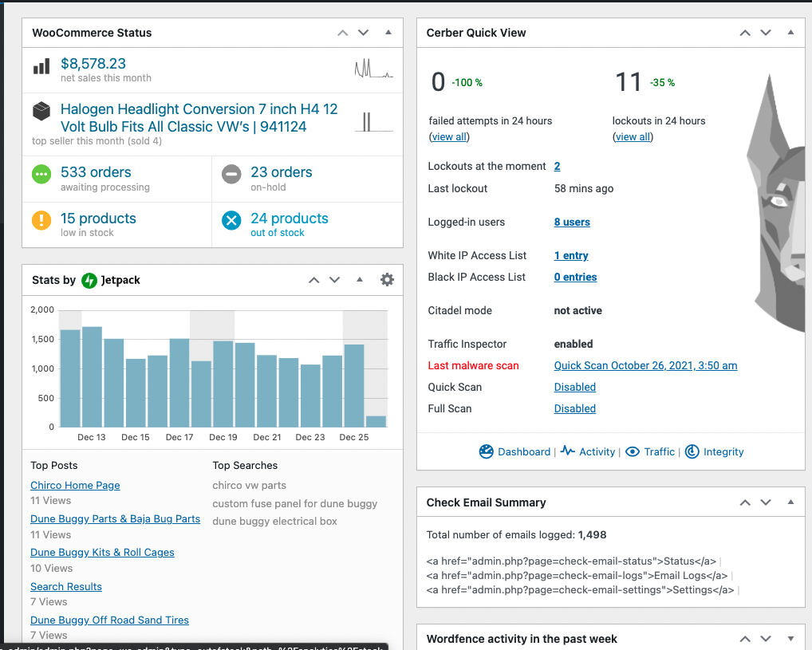Click the Cerber Integrity icon link

click(692, 451)
